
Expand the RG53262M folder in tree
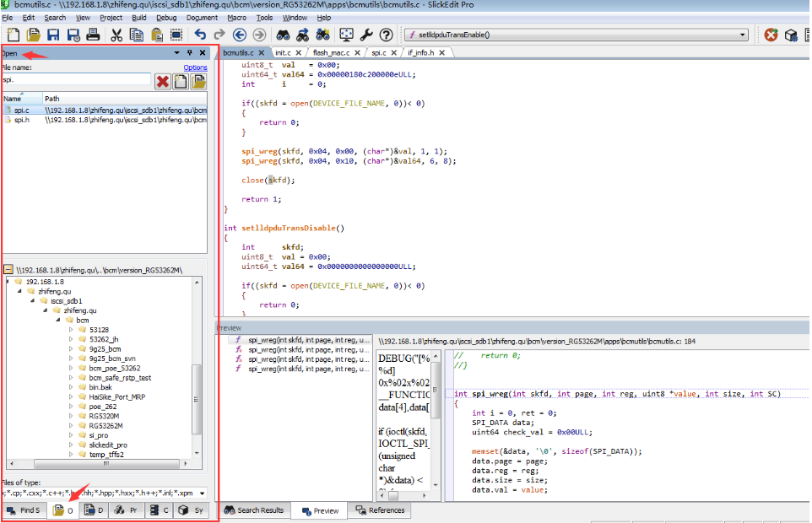(x=72, y=426)
